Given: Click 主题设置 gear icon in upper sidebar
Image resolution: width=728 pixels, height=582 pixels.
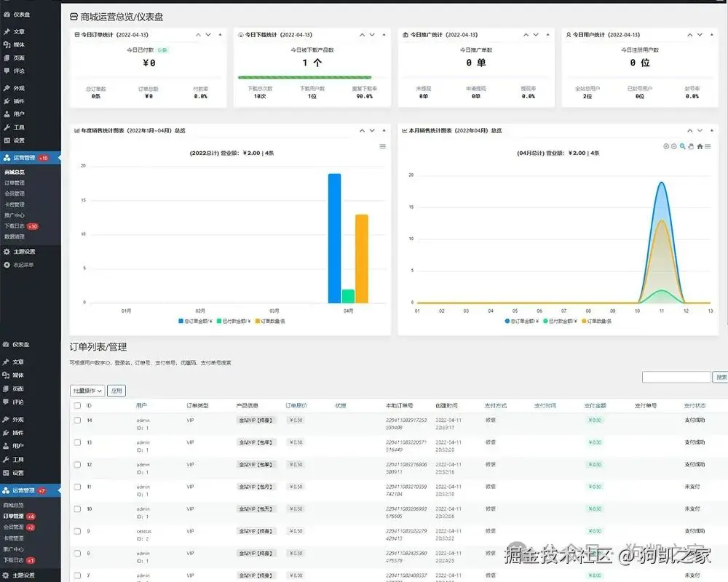Looking at the screenshot, I should tap(7, 252).
